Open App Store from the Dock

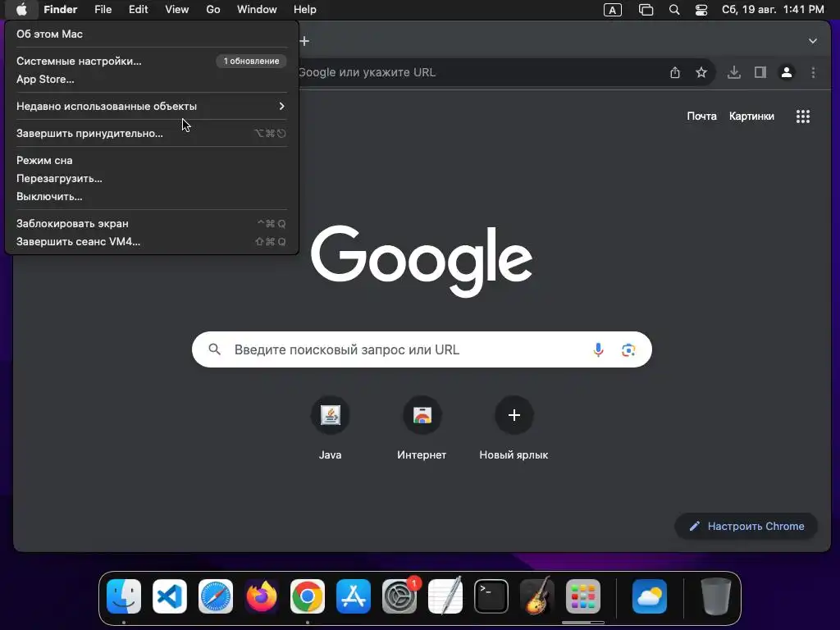(x=354, y=596)
